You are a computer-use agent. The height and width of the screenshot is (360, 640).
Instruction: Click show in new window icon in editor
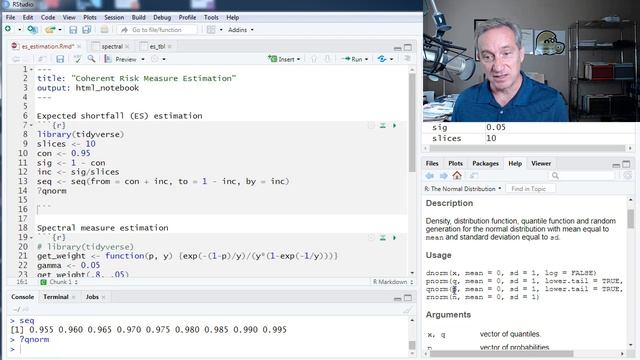42,59
